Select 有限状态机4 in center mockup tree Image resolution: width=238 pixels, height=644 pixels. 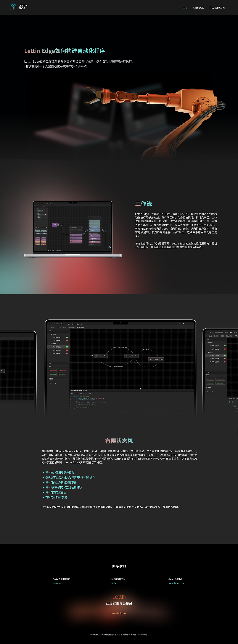pos(57,350)
